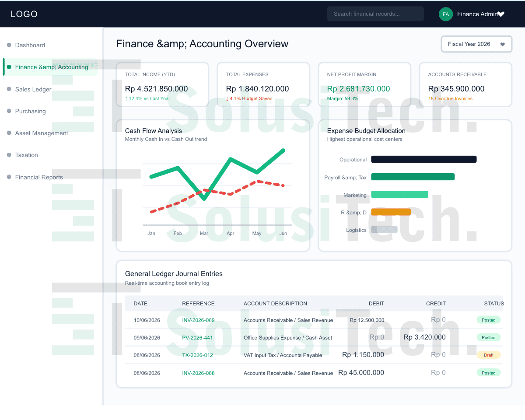Click the STATUS column header

[x=494, y=304]
